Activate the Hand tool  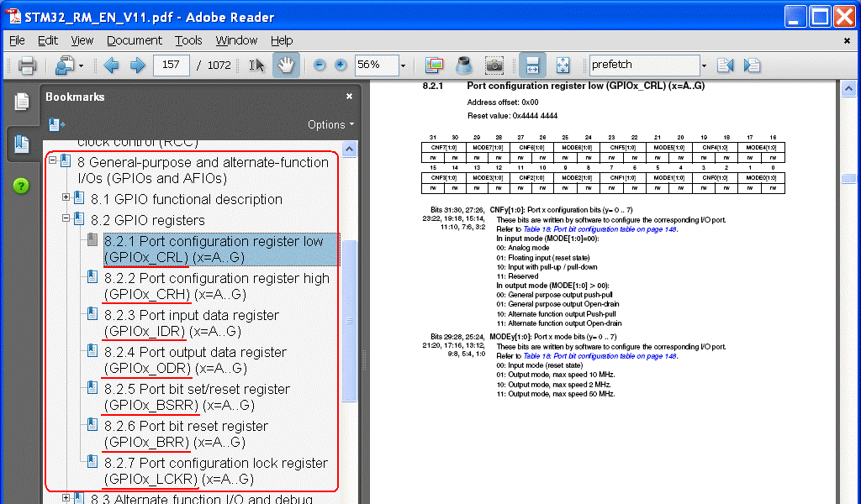[286, 66]
